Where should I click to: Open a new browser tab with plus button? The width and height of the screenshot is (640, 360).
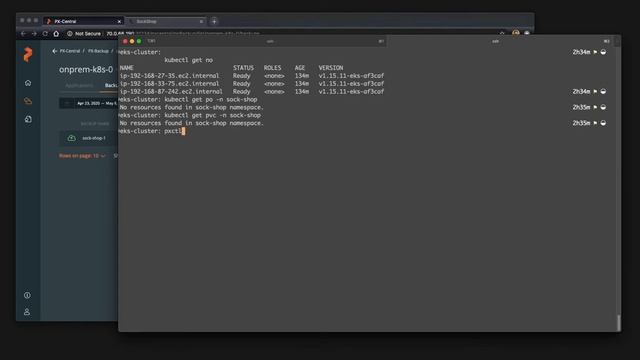click(x=214, y=21)
